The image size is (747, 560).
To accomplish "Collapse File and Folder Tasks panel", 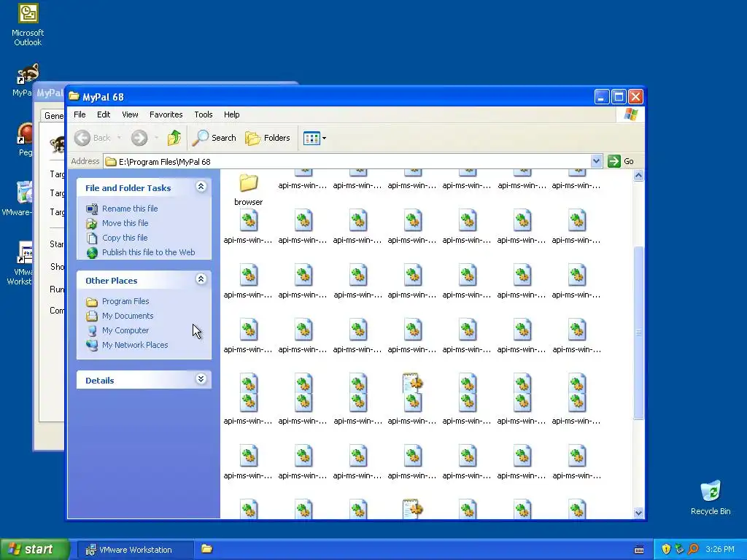I will (201, 187).
